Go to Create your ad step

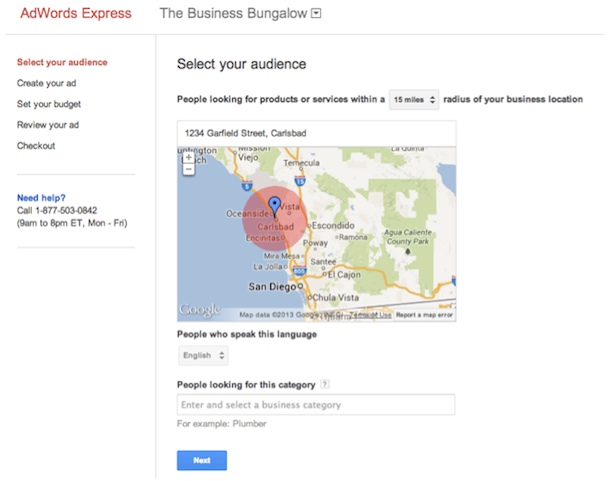tap(46, 83)
